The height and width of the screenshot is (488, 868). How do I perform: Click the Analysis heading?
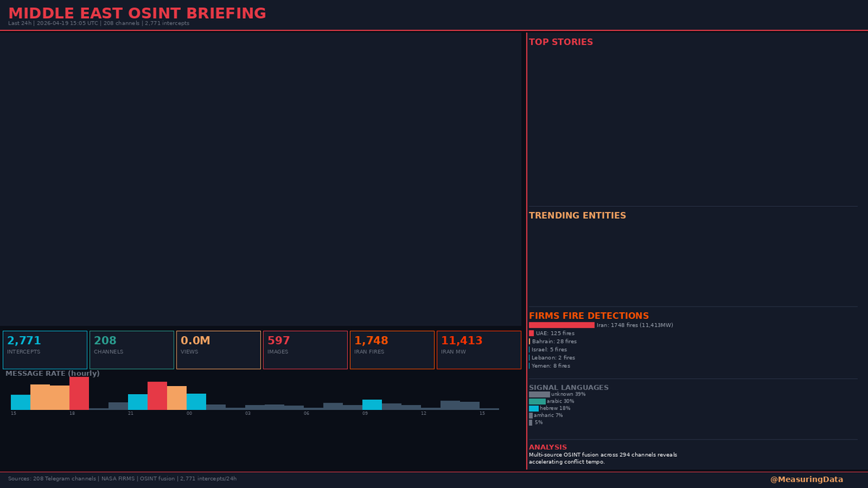coord(548,447)
